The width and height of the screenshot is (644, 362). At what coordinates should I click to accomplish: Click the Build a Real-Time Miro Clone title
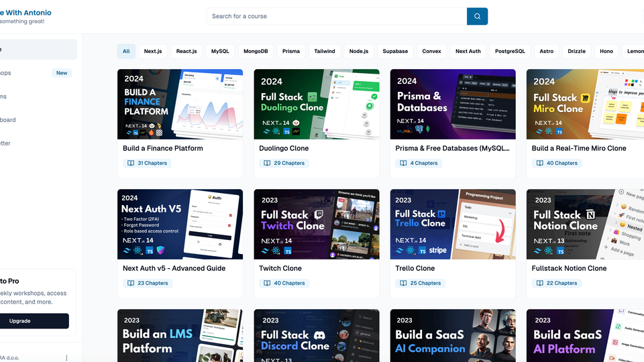579,148
